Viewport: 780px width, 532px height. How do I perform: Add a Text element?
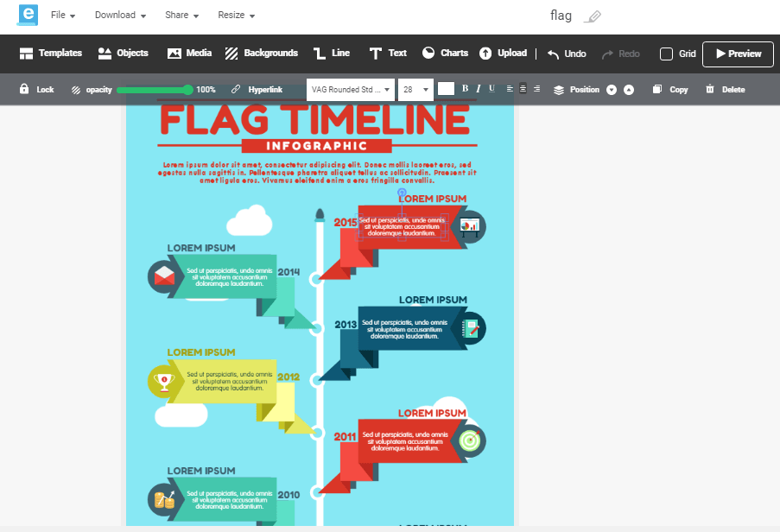[x=388, y=54]
